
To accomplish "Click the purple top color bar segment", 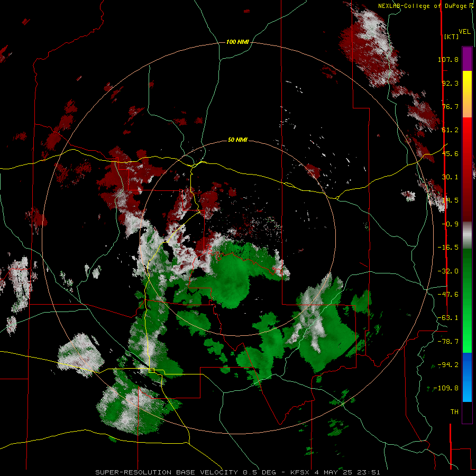I will 467,59.
